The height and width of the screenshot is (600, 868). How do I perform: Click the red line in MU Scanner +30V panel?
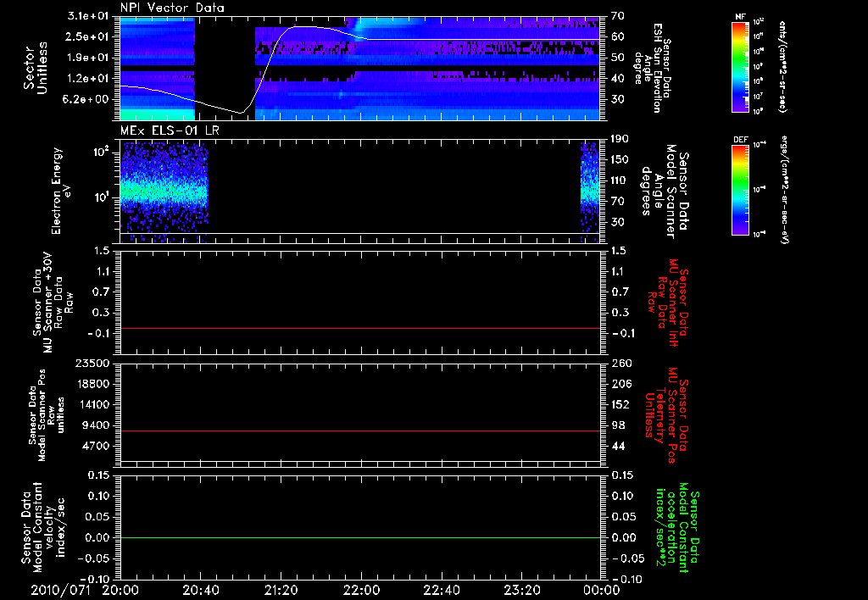point(359,328)
